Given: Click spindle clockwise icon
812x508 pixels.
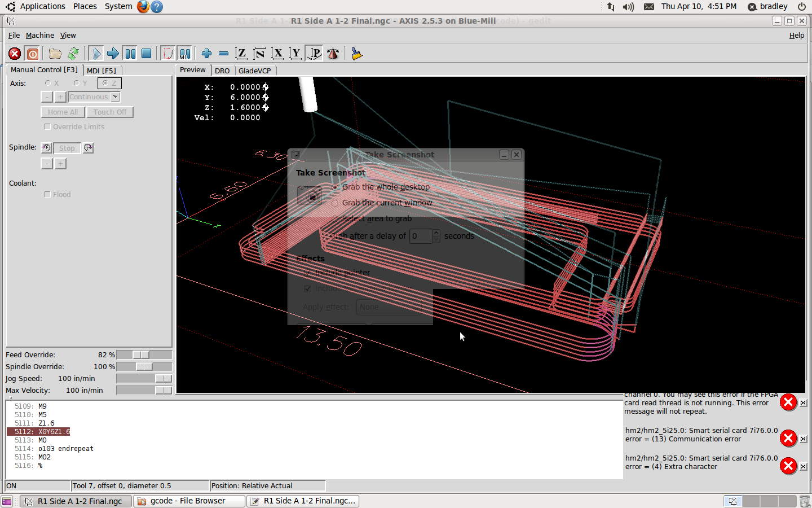Looking at the screenshot, I should pyautogui.click(x=88, y=148).
